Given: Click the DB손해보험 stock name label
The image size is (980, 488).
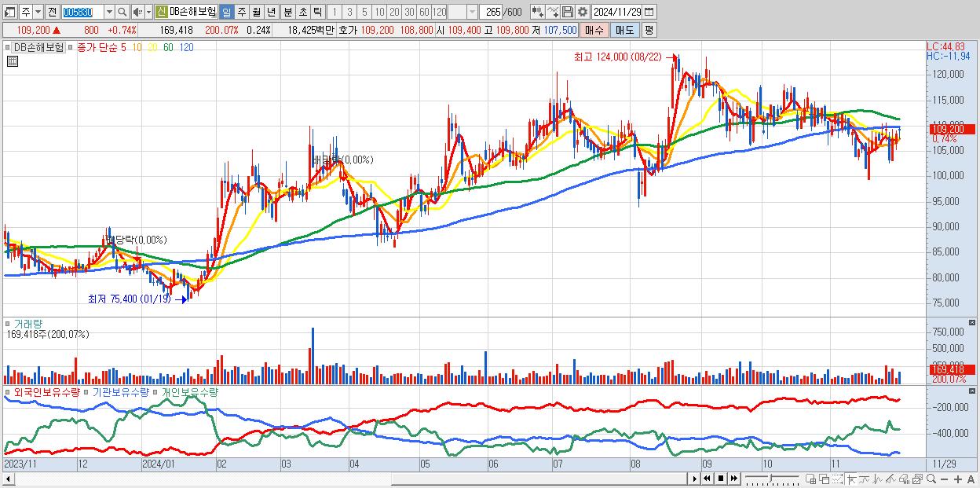Looking at the screenshot, I should (192, 12).
